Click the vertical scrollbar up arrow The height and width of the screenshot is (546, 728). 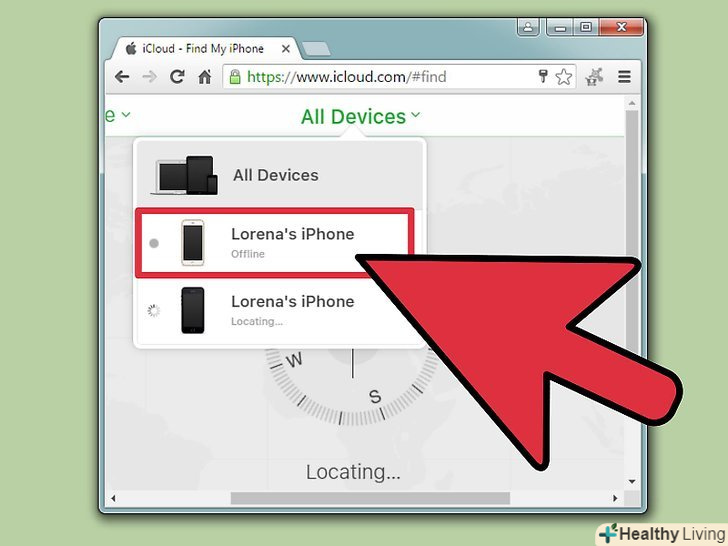(632, 103)
